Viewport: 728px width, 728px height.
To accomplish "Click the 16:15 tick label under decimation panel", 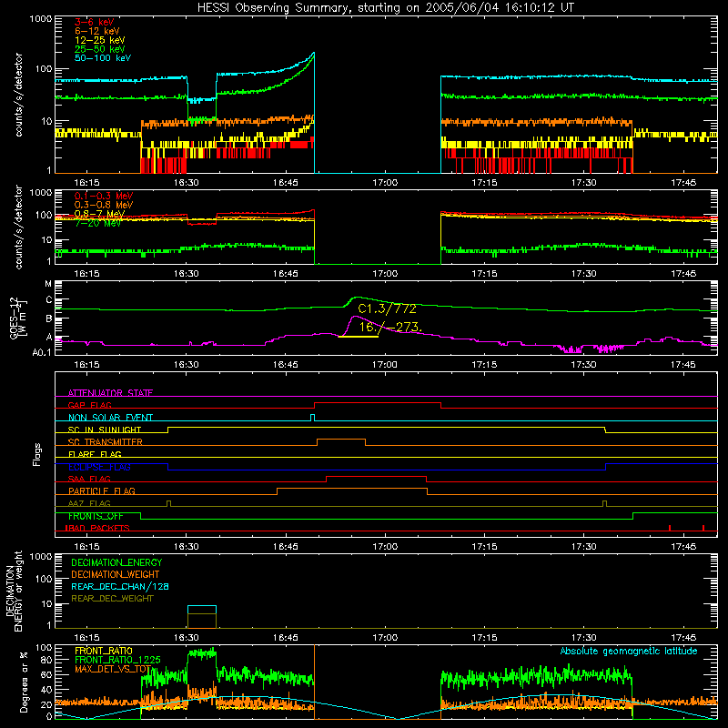I will pos(86,638).
